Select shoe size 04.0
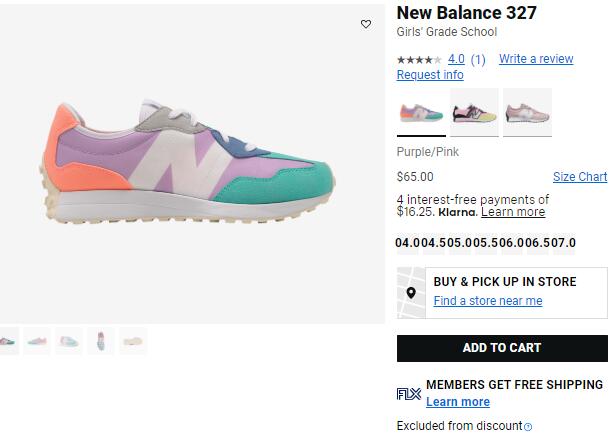This screenshot has width=611, height=441. pyautogui.click(x=408, y=243)
